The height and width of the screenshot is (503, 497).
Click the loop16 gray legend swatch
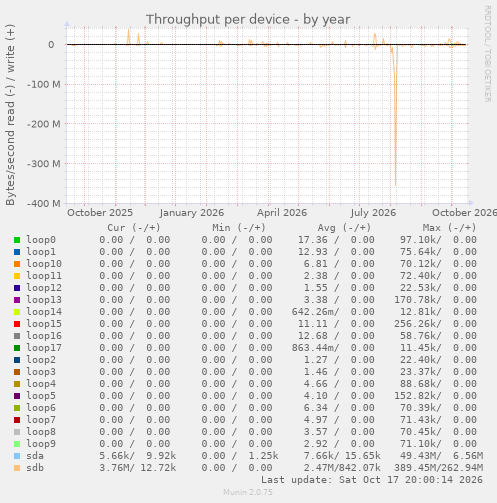coord(17,336)
